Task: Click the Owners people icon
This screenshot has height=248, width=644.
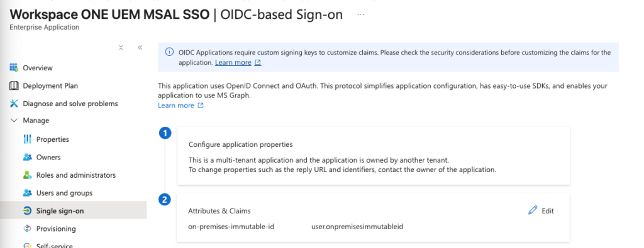Action: click(28, 157)
